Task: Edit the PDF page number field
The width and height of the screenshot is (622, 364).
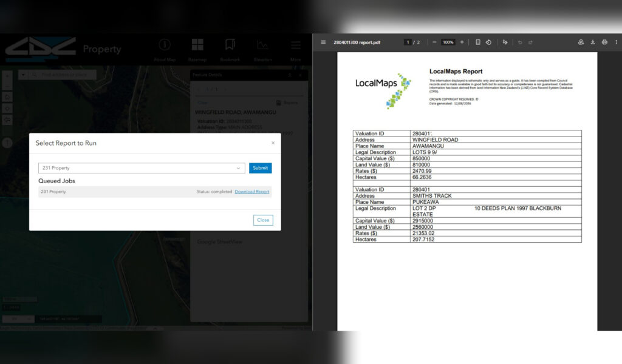Action: 408,42
